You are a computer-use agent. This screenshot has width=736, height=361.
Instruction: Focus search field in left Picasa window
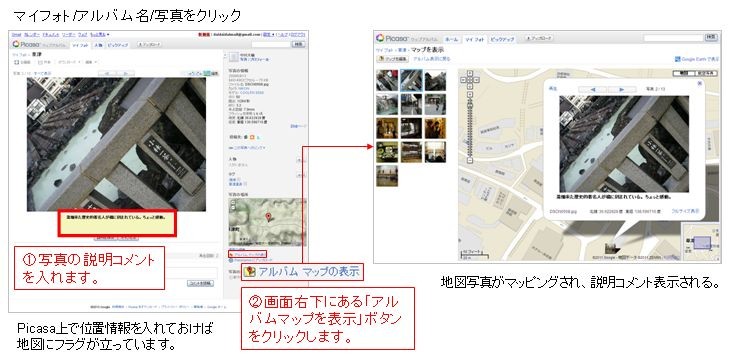271,44
